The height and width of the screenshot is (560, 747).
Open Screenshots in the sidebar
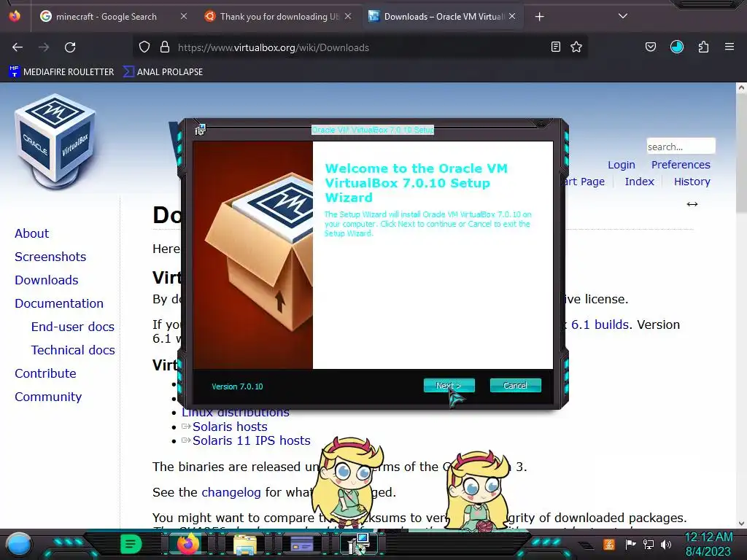[x=50, y=257]
